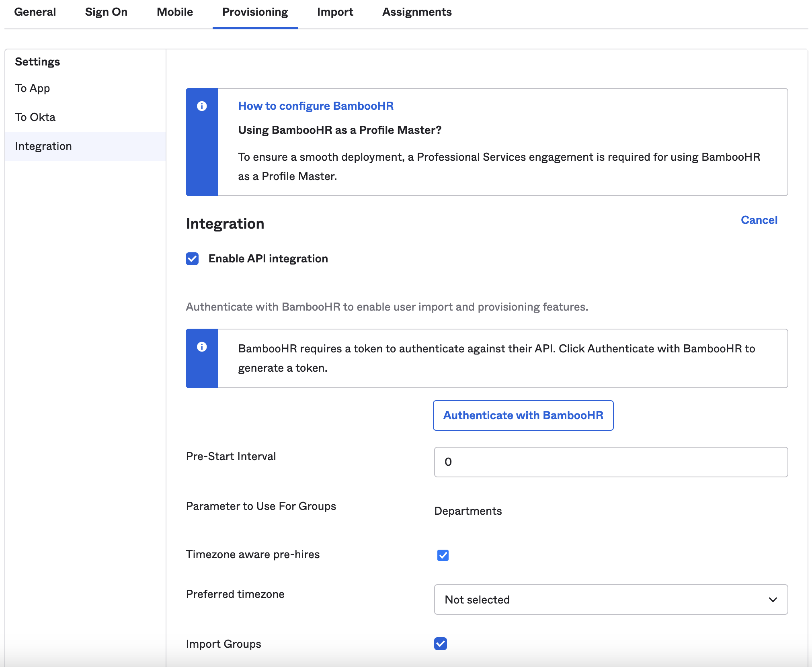812x667 pixels.
Task: Select To Okta in Settings sidebar
Action: tap(35, 117)
